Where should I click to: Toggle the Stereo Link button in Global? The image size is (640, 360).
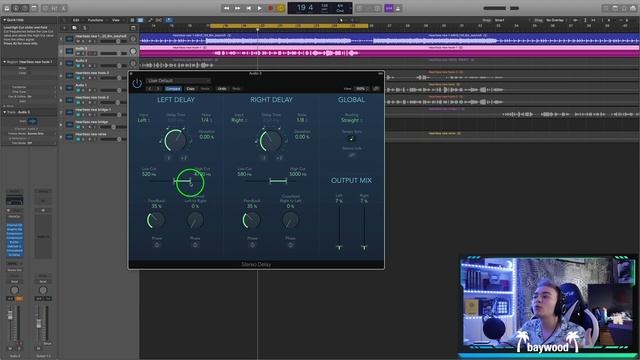click(351, 155)
